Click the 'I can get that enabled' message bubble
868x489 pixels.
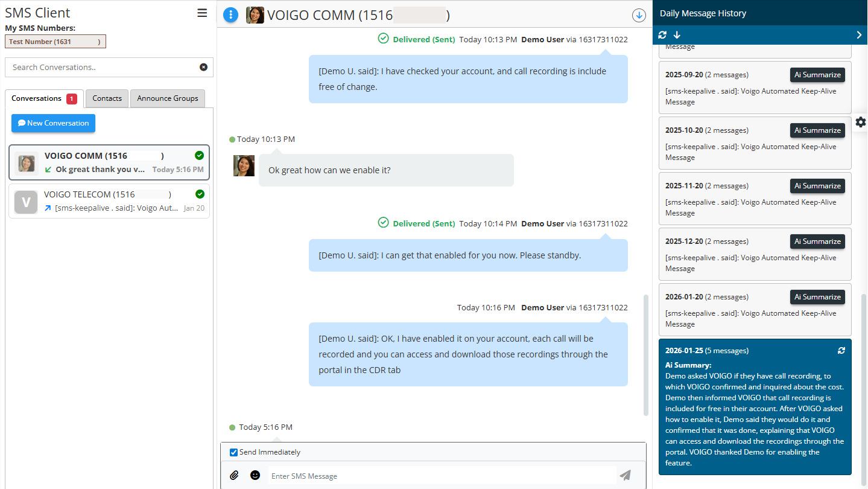coord(468,255)
